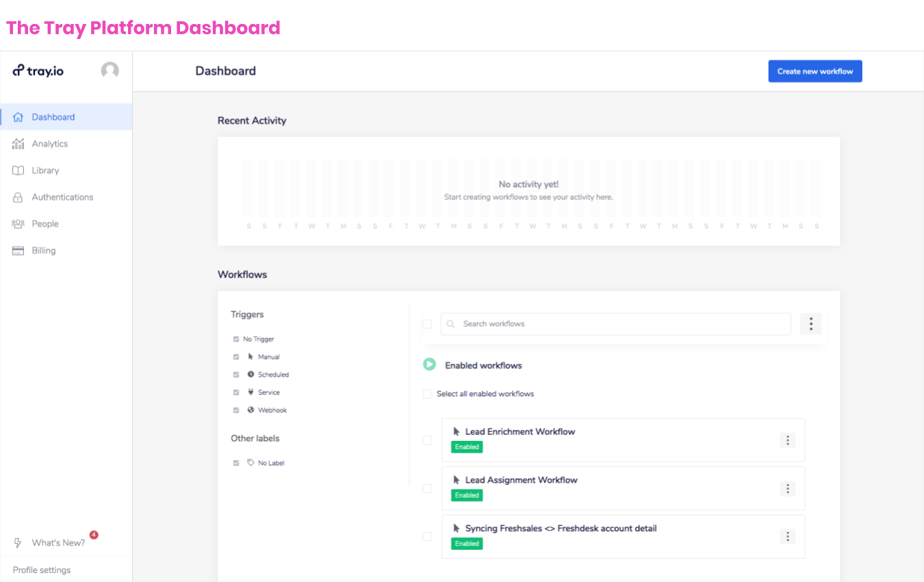Click cursor icon on Lead Enrichment Workflow
Screen dimensions: 924x582
click(457, 431)
